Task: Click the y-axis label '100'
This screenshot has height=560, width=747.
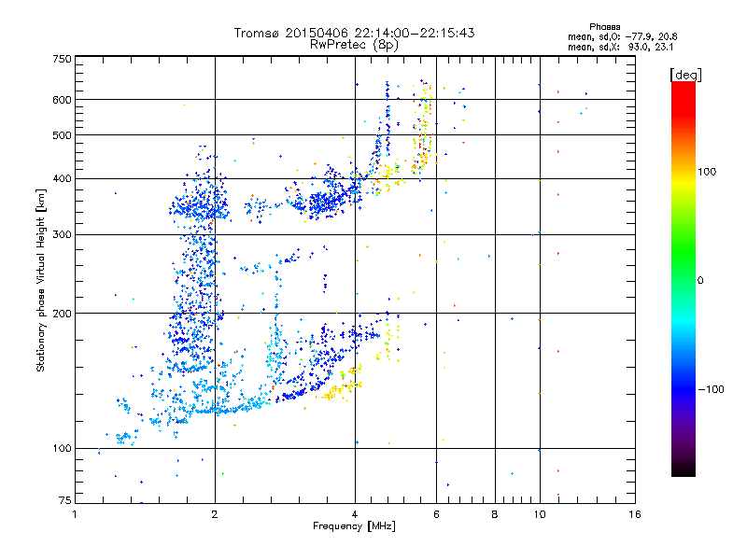Action: point(62,449)
